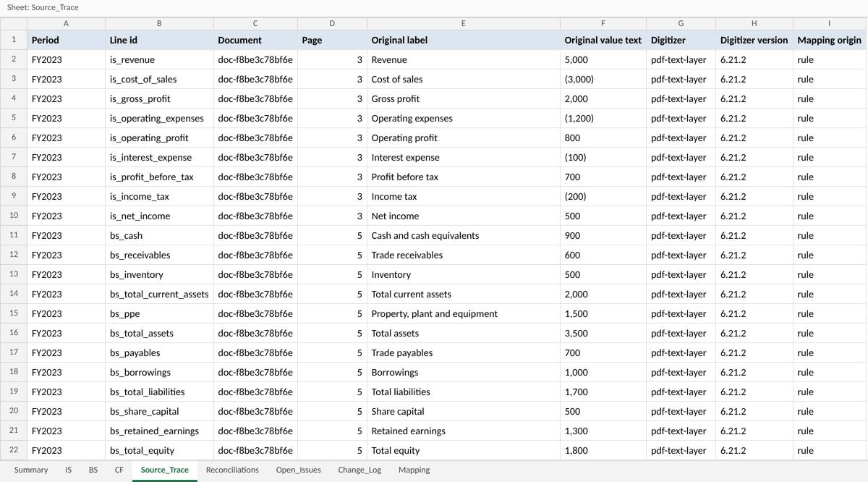Click the Trade receivables label cell
This screenshot has height=482, width=868.
coord(464,255)
